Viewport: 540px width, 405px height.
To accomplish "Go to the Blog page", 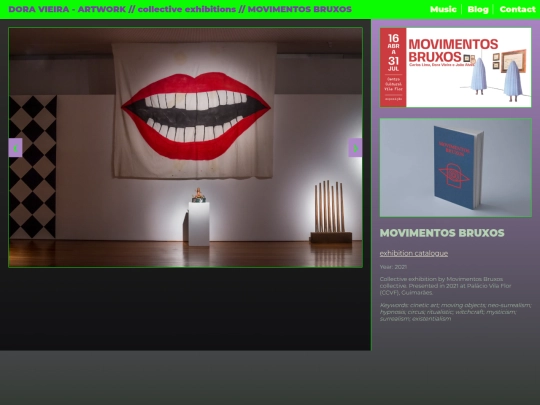I will tap(478, 9).
